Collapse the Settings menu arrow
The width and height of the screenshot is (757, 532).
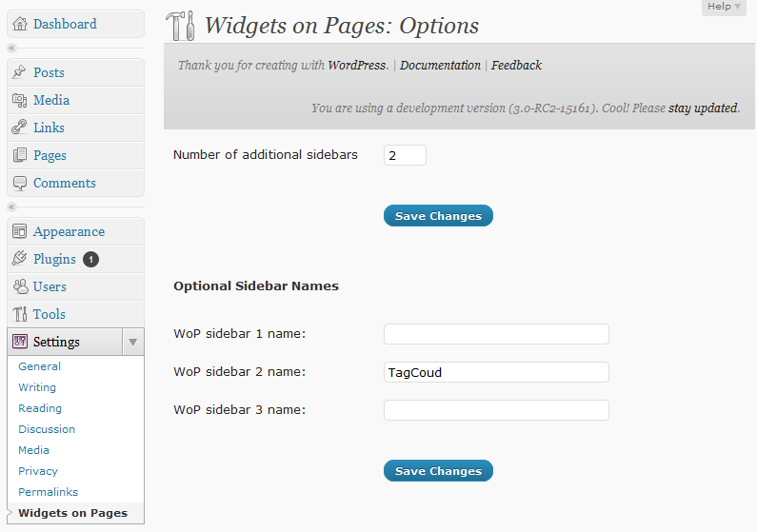point(133,342)
